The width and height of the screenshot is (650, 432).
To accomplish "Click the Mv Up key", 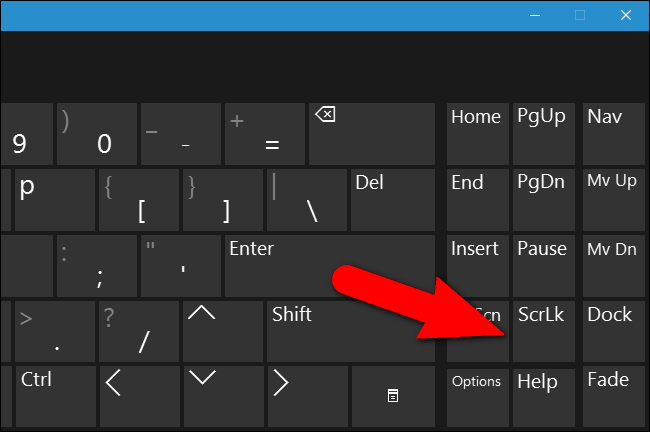I will (x=614, y=200).
